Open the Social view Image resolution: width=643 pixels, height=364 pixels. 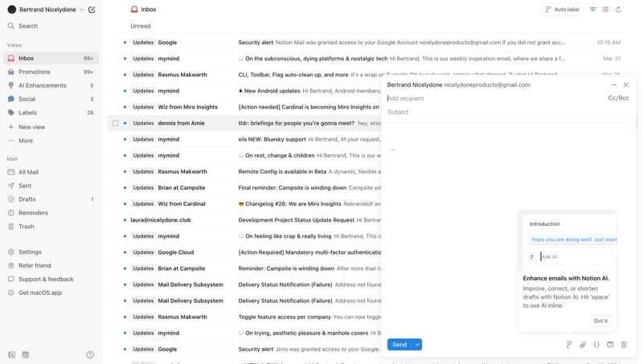51,99
